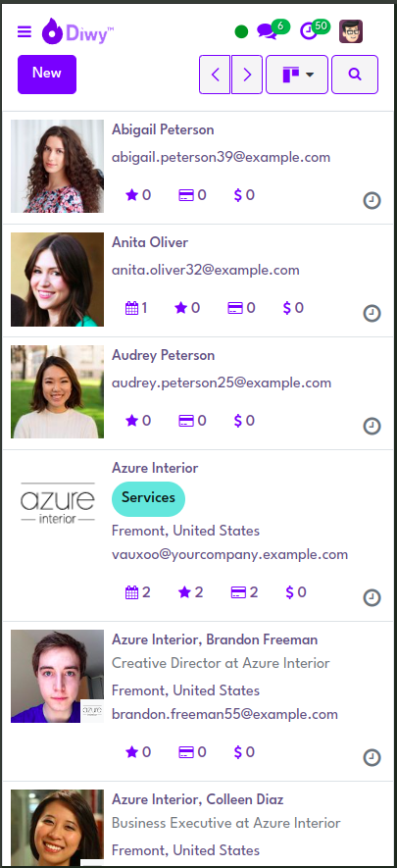The height and width of the screenshot is (868, 397).
Task: Click the Azure Interior company logo
Action: click(57, 503)
